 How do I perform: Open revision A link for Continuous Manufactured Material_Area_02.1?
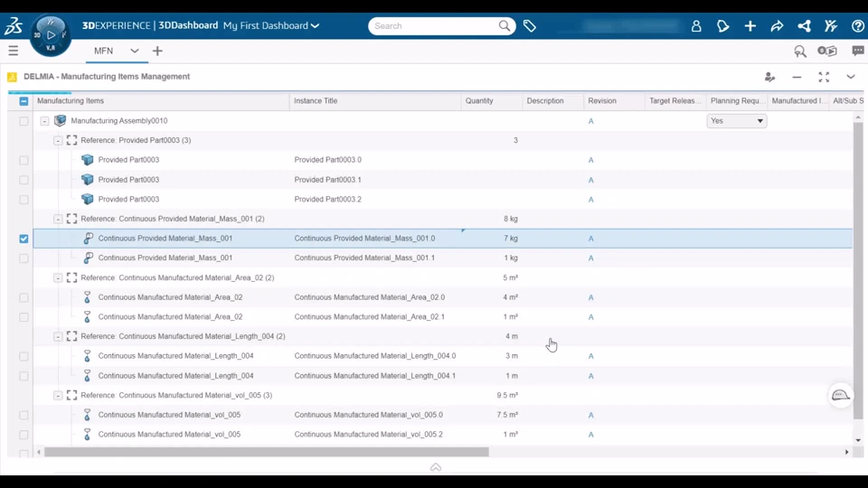pos(590,317)
